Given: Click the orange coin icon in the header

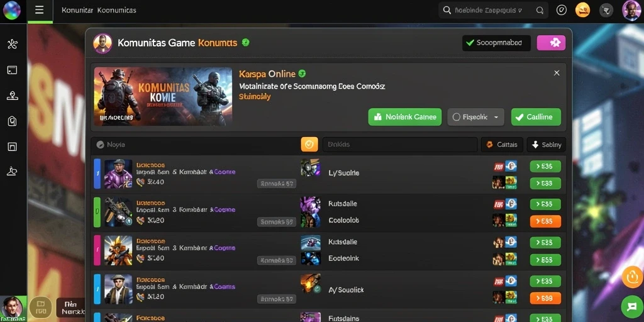Looking at the screenshot, I should (582, 10).
